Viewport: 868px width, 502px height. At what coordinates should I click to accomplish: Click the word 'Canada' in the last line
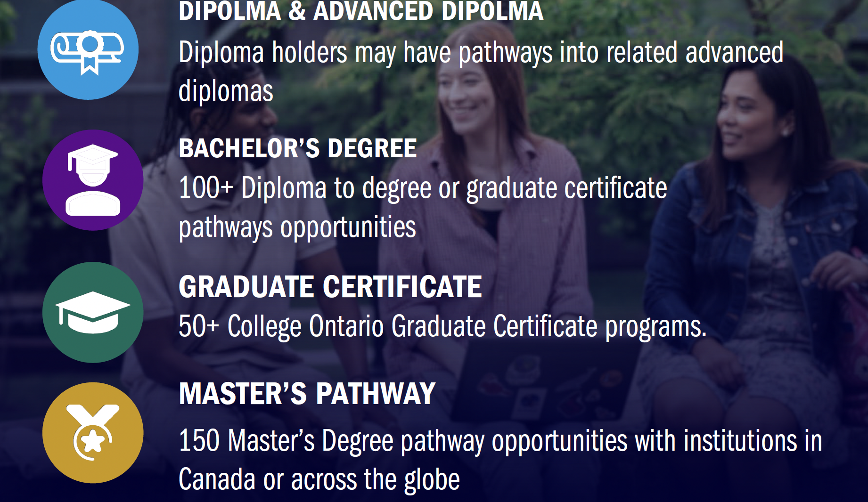point(217,480)
